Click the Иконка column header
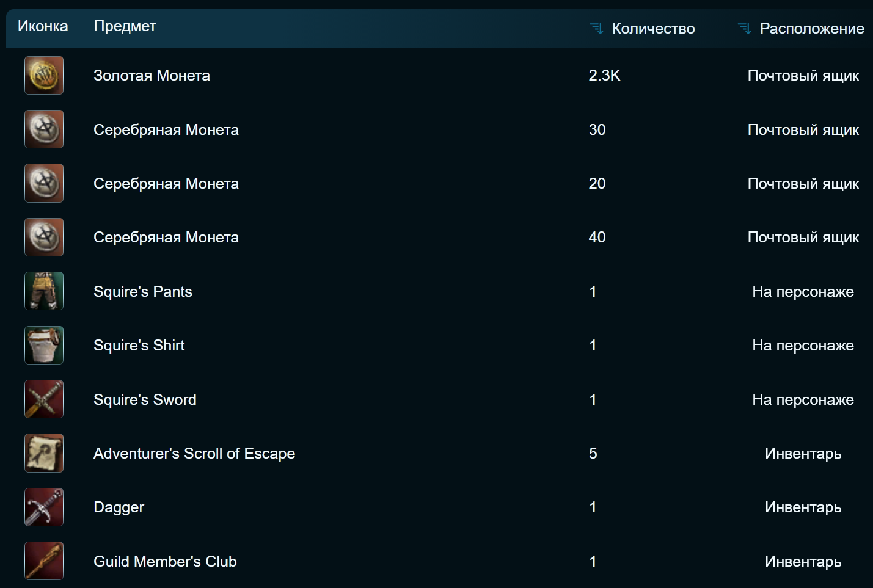The width and height of the screenshot is (873, 588). (x=43, y=26)
